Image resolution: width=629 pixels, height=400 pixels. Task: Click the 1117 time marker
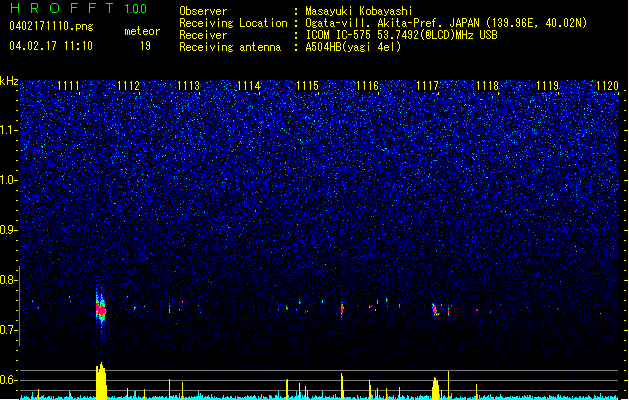pyautogui.click(x=428, y=85)
